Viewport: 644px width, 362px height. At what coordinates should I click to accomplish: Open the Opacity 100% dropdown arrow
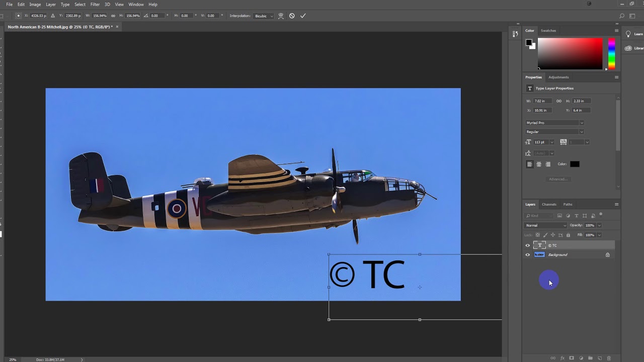pyautogui.click(x=599, y=225)
